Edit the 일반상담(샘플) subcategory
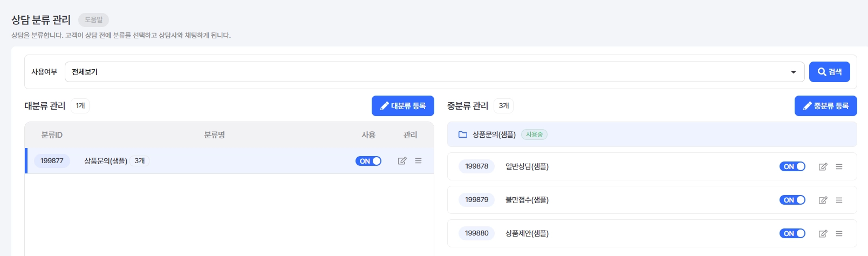This screenshot has height=256, width=868. [x=823, y=167]
